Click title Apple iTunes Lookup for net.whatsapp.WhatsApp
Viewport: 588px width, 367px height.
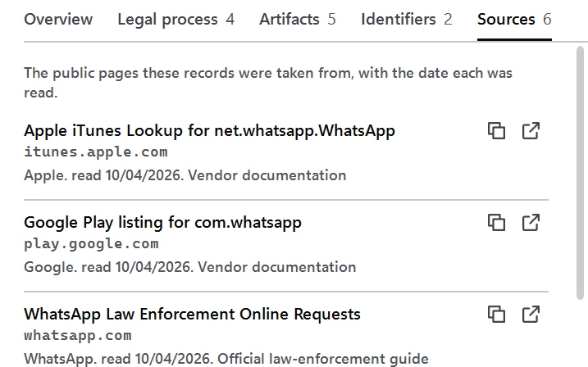[x=209, y=131]
